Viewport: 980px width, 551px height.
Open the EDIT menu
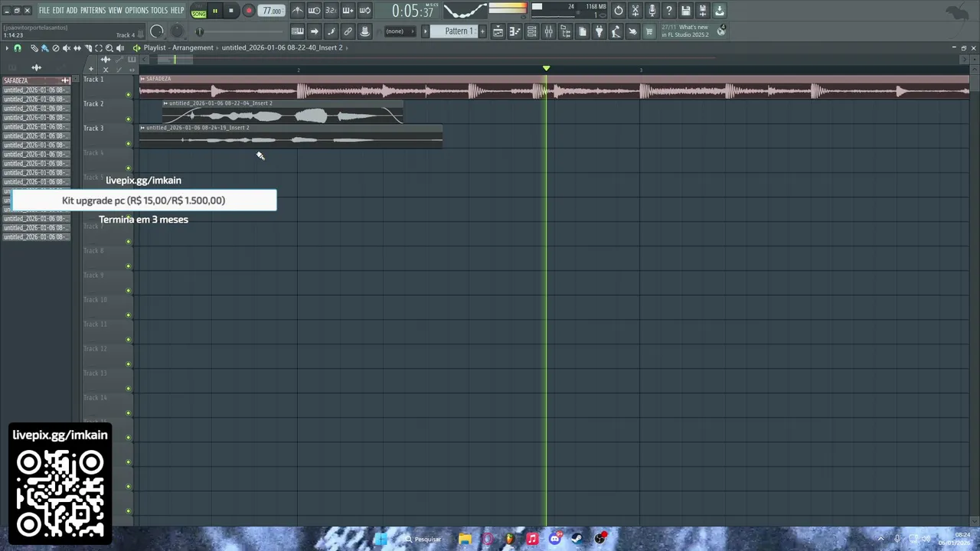point(58,11)
